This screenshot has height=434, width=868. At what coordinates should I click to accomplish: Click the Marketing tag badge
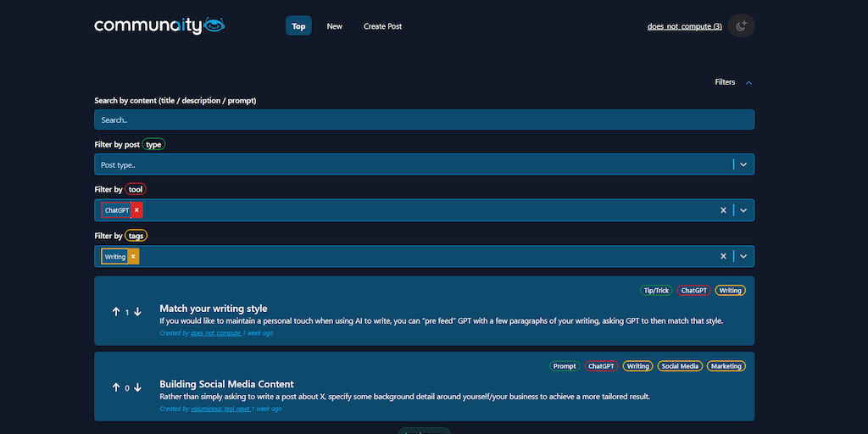point(726,366)
